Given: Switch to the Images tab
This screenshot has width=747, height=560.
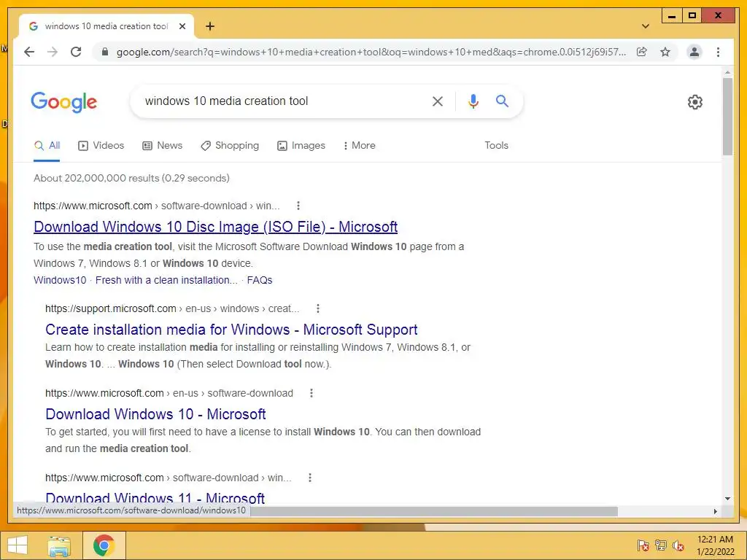Looking at the screenshot, I should tap(301, 145).
